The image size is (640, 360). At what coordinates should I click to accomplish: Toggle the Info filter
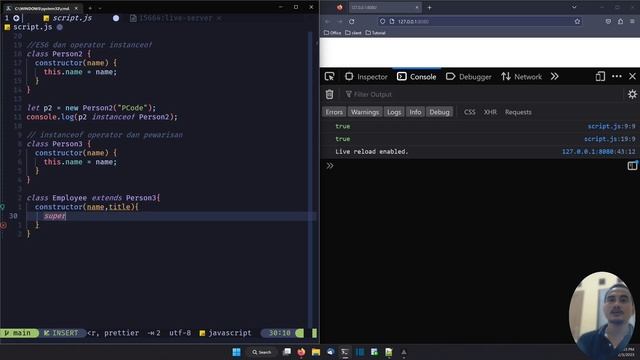pyautogui.click(x=415, y=112)
